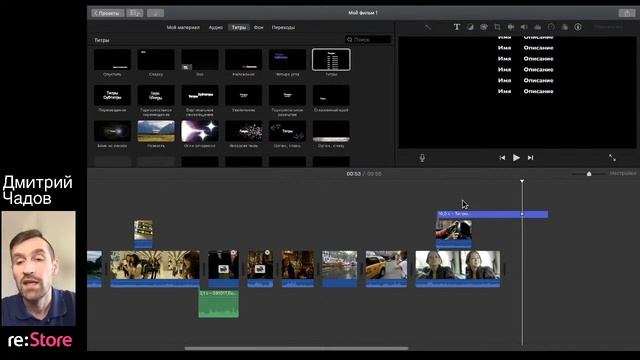This screenshot has height=360, width=640.
Task: Click the magic wand auto-enhance icon
Action: pos(427,27)
